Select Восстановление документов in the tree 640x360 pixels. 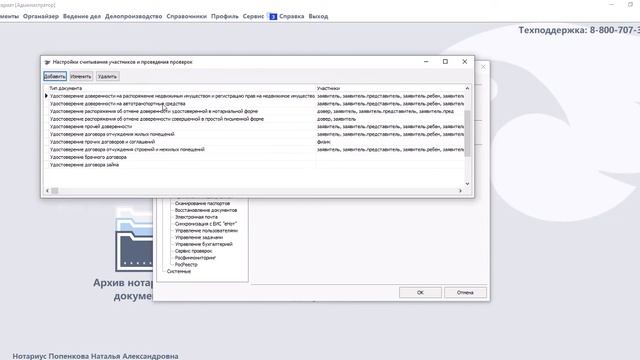206,210
